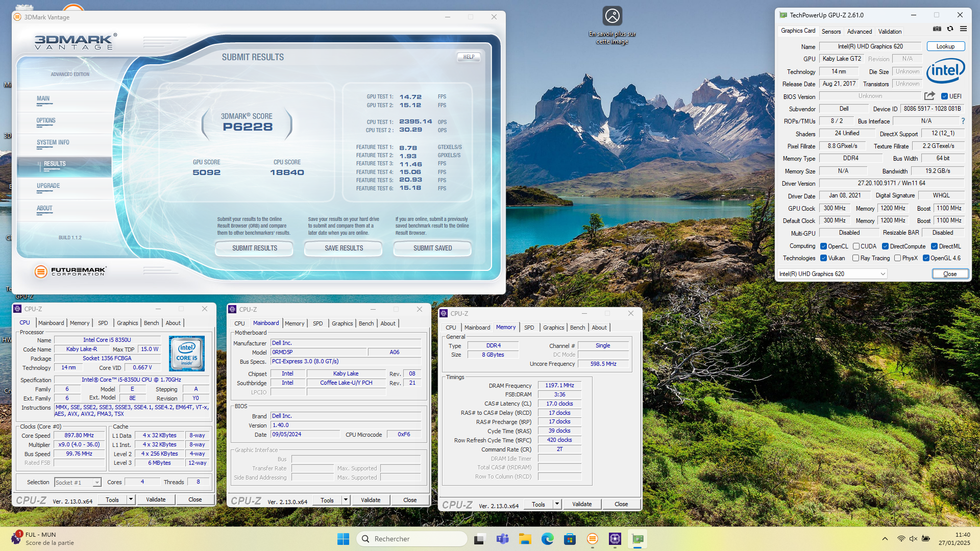Viewport: 980px width, 551px height.
Task: Click the battery tray icon
Action: pos(926,539)
